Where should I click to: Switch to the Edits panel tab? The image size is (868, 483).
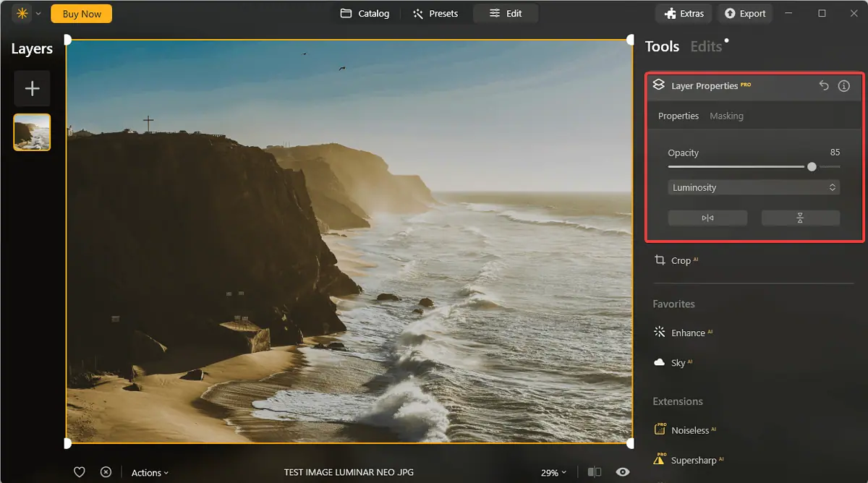(x=706, y=46)
